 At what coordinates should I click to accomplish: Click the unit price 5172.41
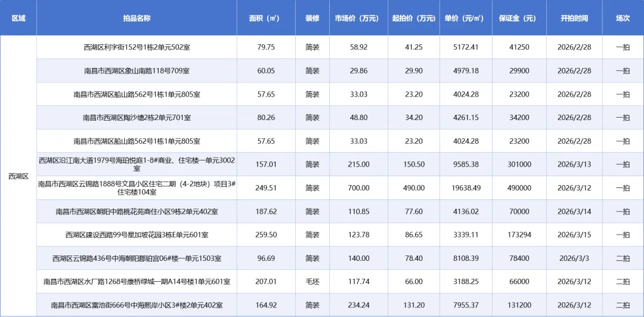(465, 47)
